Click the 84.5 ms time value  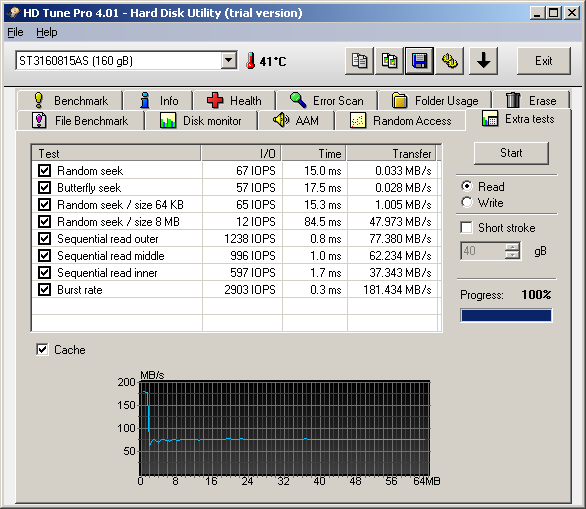point(323,222)
